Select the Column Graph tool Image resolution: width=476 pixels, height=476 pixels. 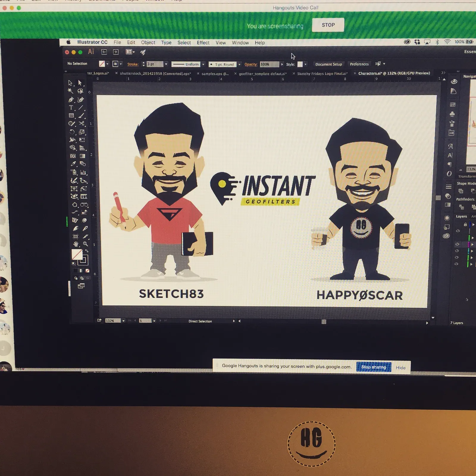click(83, 172)
